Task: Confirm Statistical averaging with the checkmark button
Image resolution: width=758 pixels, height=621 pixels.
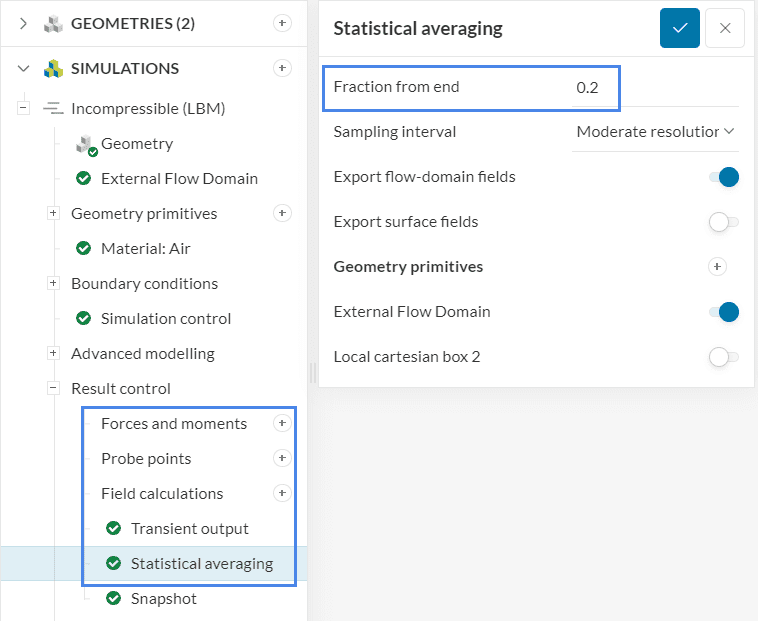Action: pos(679,28)
